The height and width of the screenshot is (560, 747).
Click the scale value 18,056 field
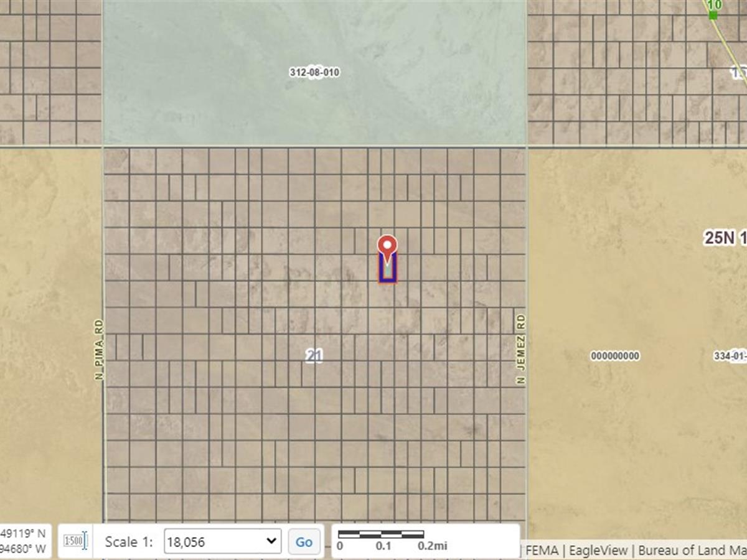215,541
